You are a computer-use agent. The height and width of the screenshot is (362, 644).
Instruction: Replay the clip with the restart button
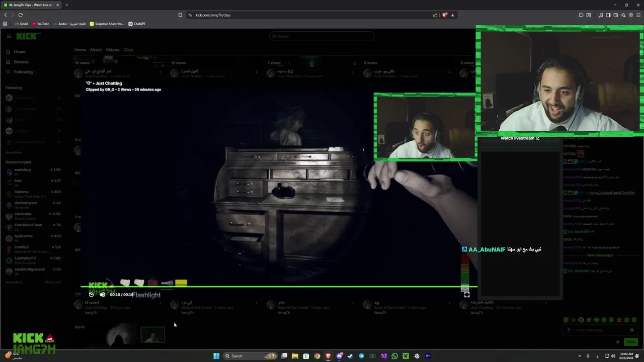91,295
